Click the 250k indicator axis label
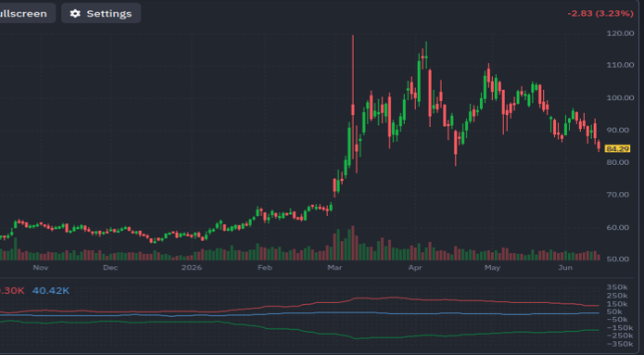Viewport: 644px width, 355px height. (617, 296)
